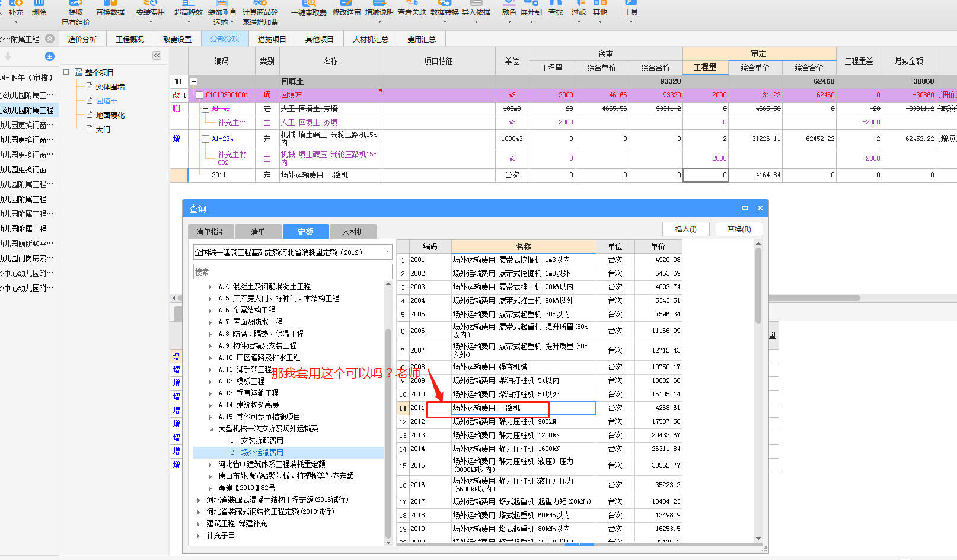Click the 插入(I) button

pos(686,229)
